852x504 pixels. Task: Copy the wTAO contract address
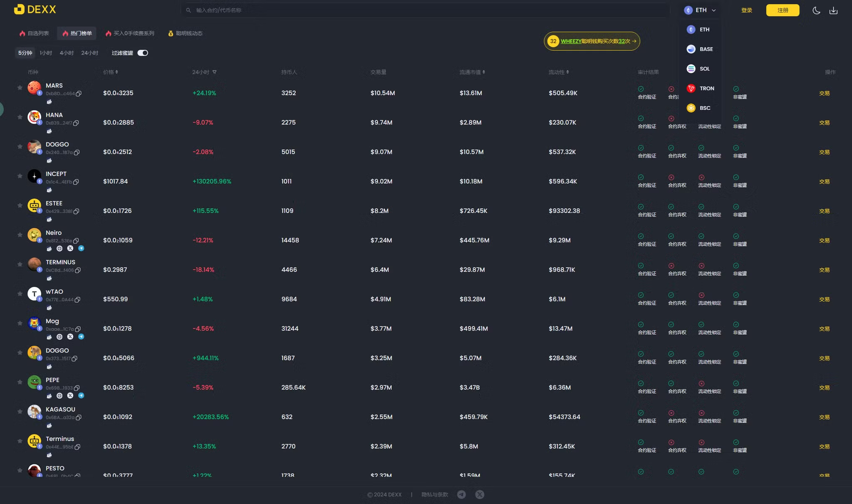pyautogui.click(x=78, y=299)
